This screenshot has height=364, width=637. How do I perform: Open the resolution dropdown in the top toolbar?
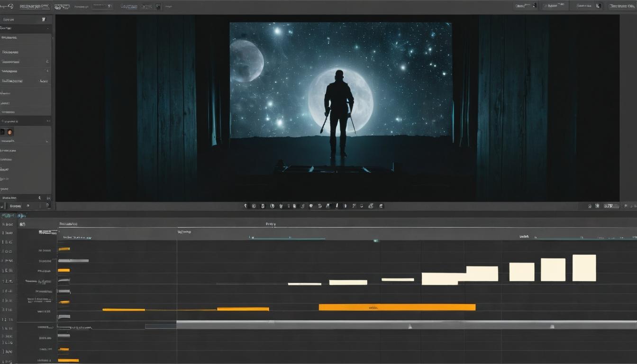pos(102,5)
